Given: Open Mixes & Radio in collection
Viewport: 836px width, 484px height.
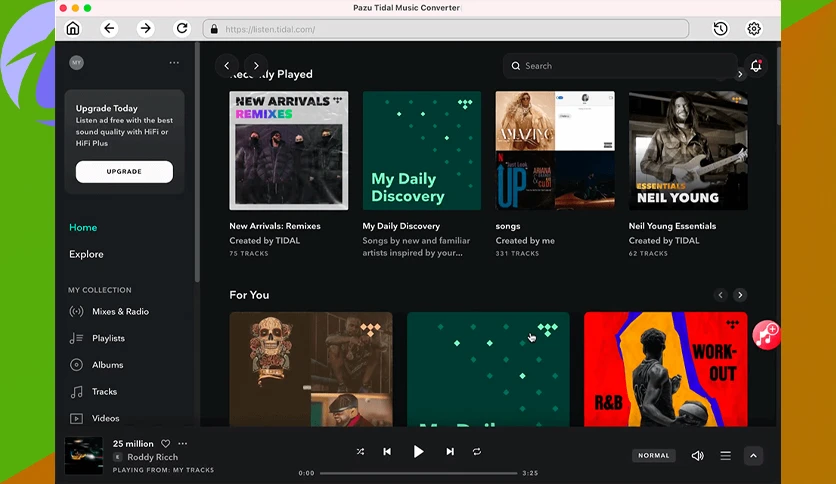Looking at the screenshot, I should (x=109, y=311).
